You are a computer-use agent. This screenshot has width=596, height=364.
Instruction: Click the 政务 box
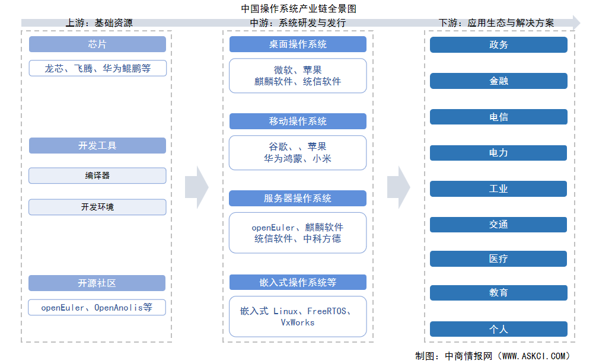coord(499,44)
